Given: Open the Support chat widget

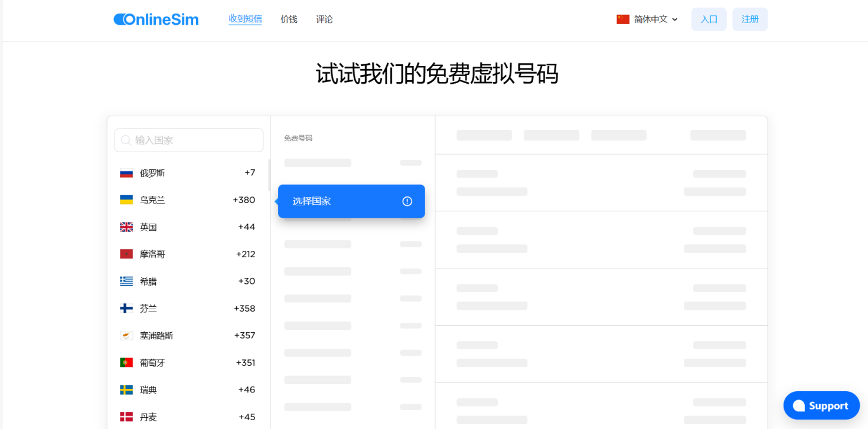Looking at the screenshot, I should point(821,405).
